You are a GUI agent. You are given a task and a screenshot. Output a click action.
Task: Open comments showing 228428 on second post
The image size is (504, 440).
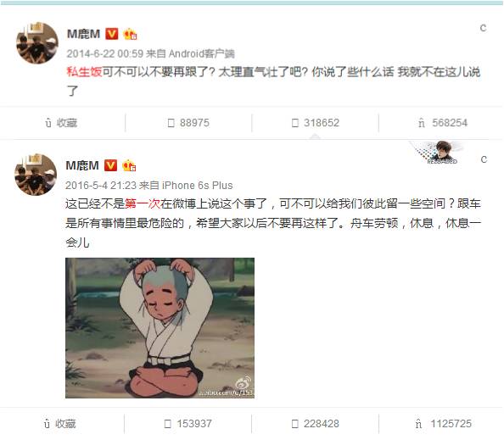click(x=316, y=424)
